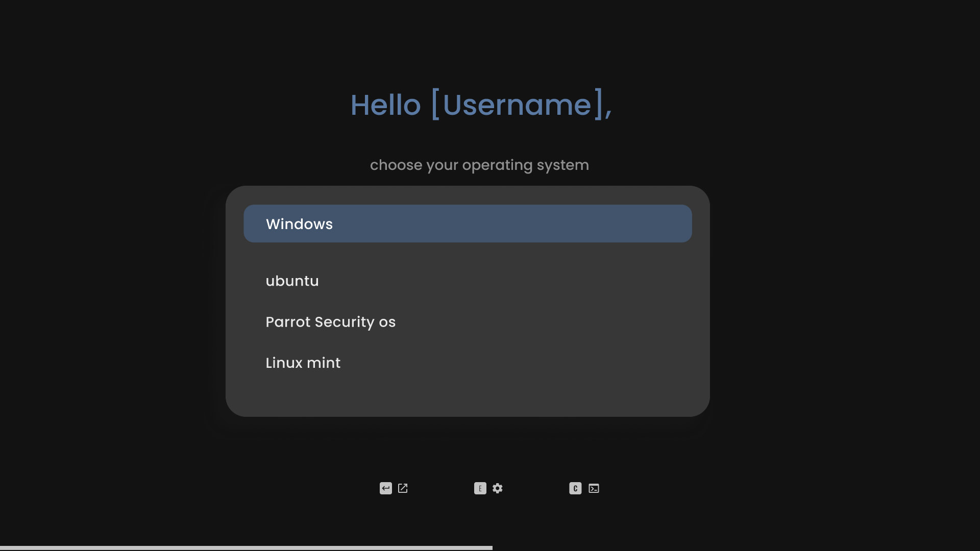The height and width of the screenshot is (551, 980).
Task: Click the right end of the filled timeout bar
Action: tap(490, 548)
